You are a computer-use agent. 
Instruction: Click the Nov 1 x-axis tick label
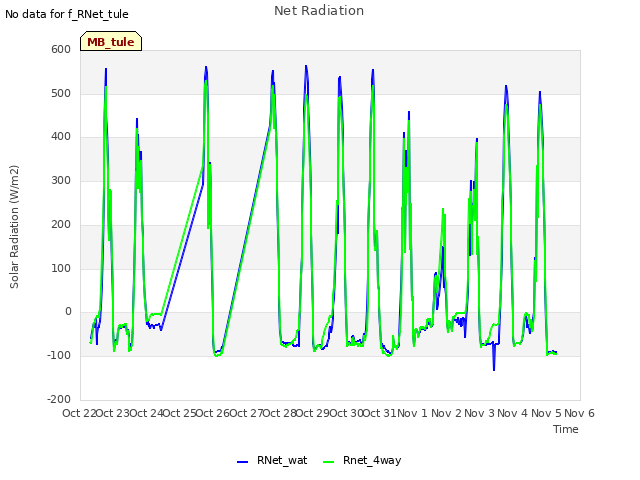click(412, 413)
